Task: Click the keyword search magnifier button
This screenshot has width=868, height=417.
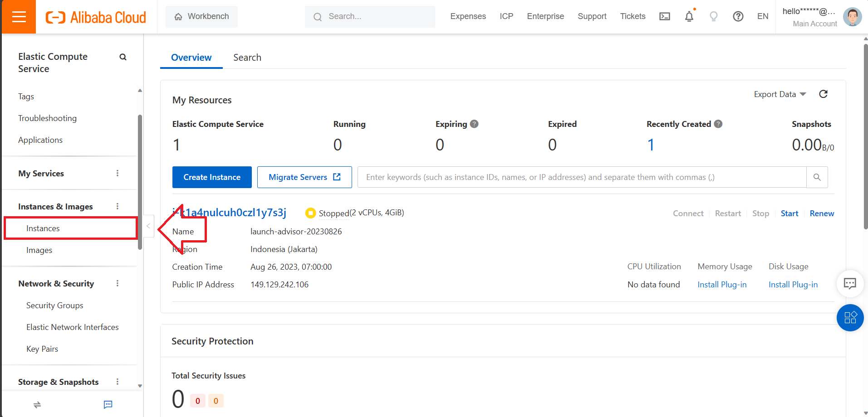Action: pos(817,177)
